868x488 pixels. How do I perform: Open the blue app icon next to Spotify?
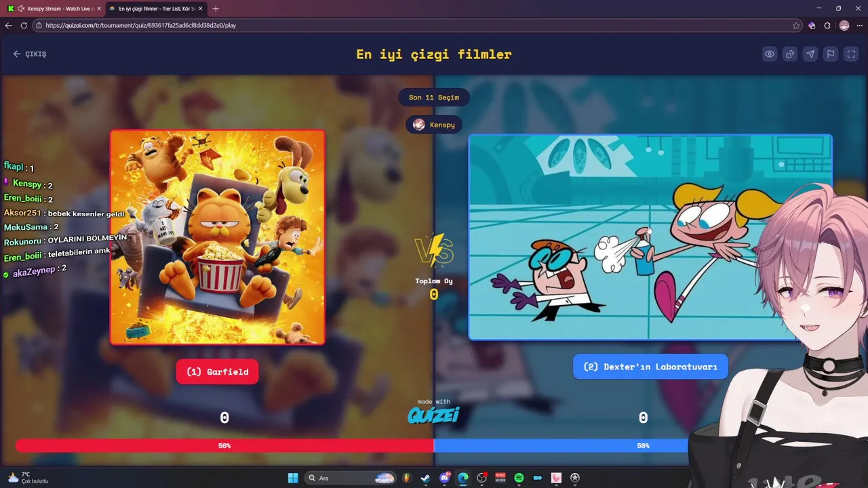pyautogui.click(x=538, y=478)
